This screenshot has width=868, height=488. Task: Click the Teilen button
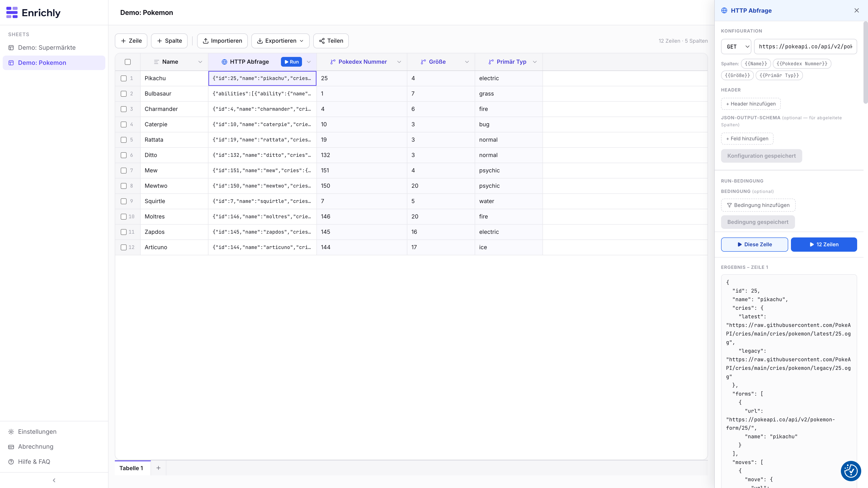[x=331, y=41]
